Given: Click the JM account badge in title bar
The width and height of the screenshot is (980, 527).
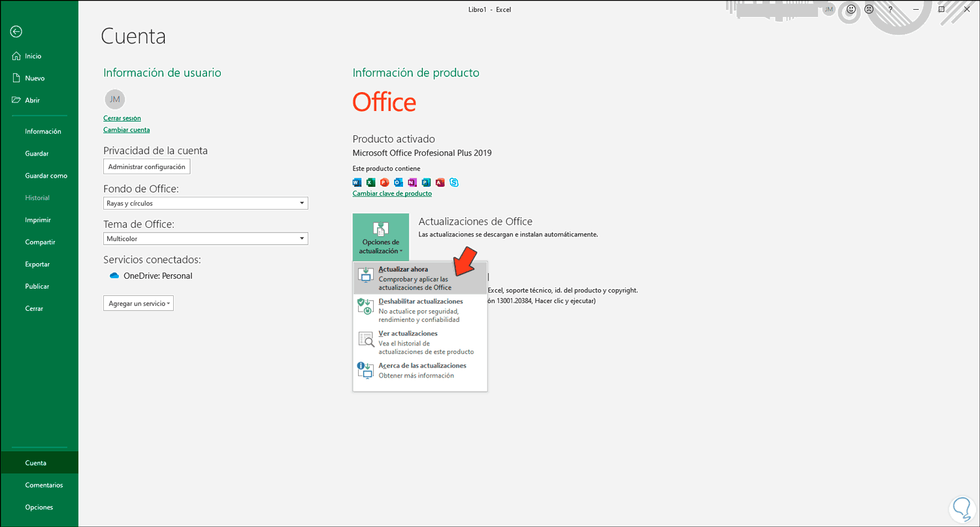Looking at the screenshot, I should [x=829, y=9].
